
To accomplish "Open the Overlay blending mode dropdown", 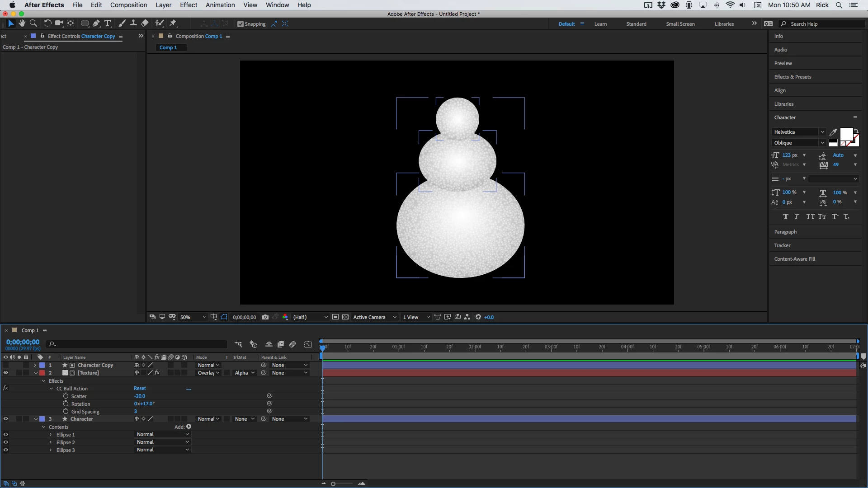I will coord(208,373).
